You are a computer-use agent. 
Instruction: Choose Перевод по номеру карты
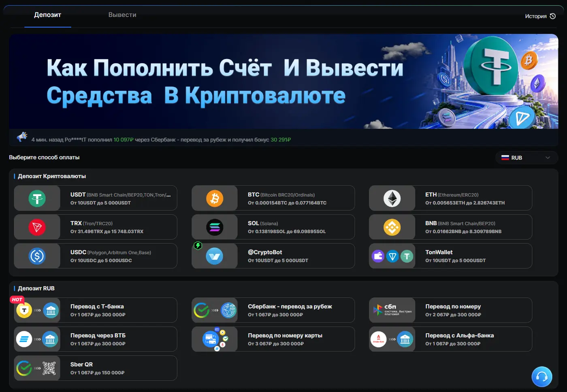pos(273,339)
